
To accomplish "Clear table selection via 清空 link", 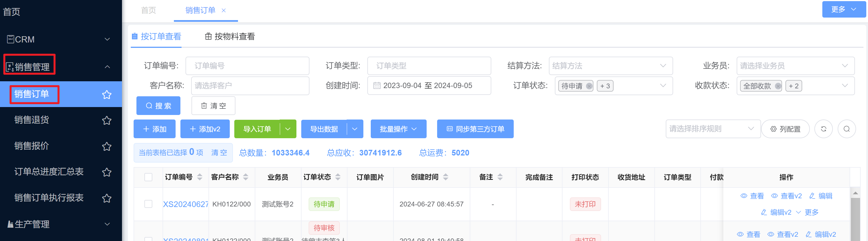I will (x=219, y=153).
